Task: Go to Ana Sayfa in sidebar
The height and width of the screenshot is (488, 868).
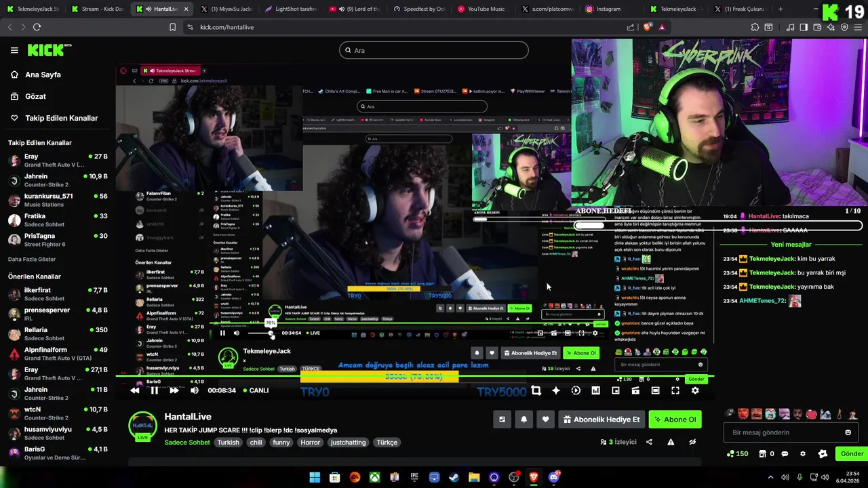Action: (43, 75)
